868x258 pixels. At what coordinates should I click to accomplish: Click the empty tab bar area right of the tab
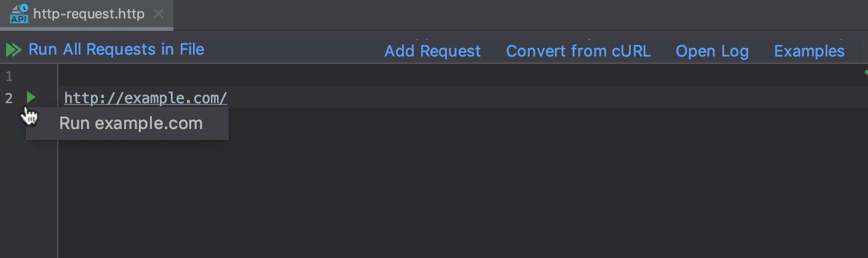(x=492, y=14)
